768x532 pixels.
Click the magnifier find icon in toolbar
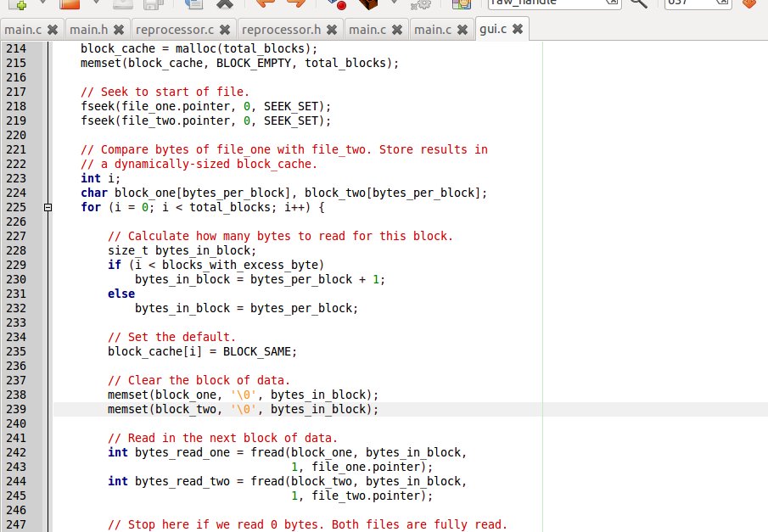point(638,3)
